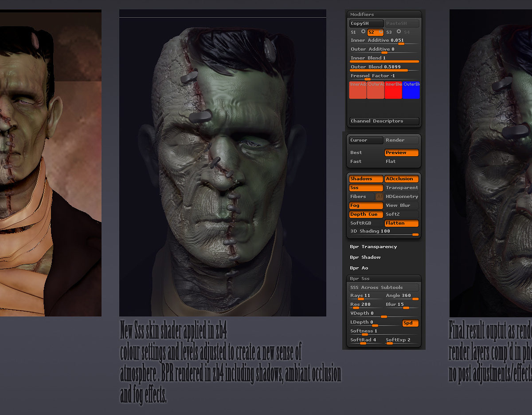Toggle the Spd button
The height and width of the screenshot is (415, 532).
click(411, 323)
